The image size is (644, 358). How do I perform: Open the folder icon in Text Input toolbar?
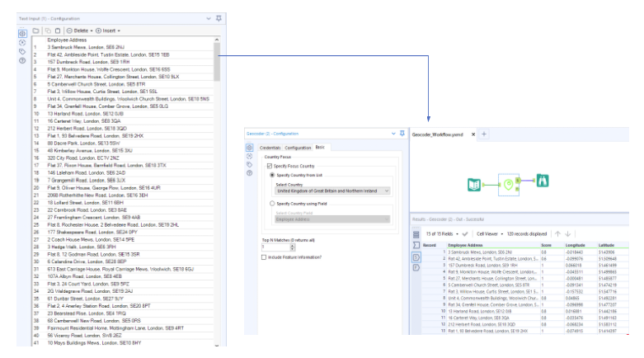[36, 31]
